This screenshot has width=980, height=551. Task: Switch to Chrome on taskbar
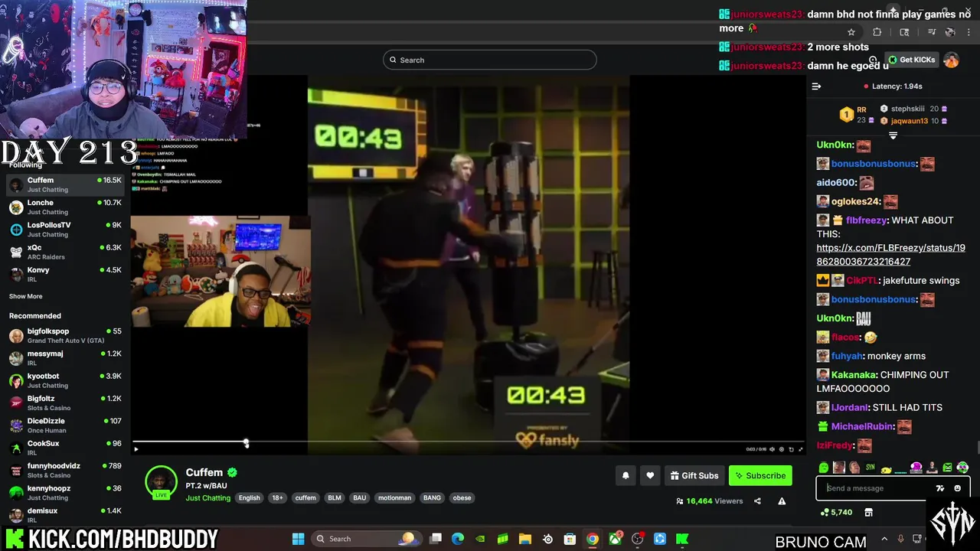tap(592, 539)
